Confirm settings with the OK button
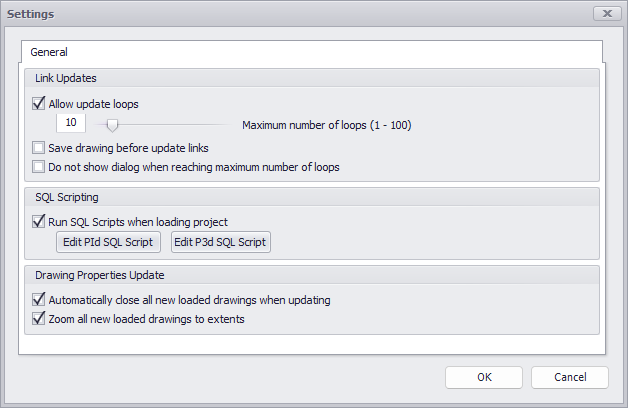 484,377
